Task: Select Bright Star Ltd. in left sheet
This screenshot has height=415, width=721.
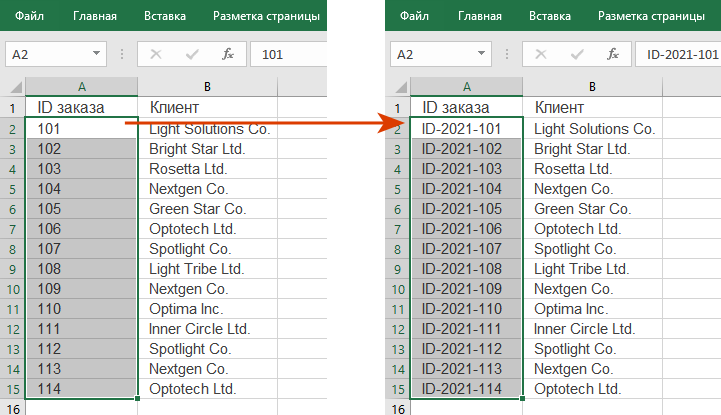Action: pos(207,149)
